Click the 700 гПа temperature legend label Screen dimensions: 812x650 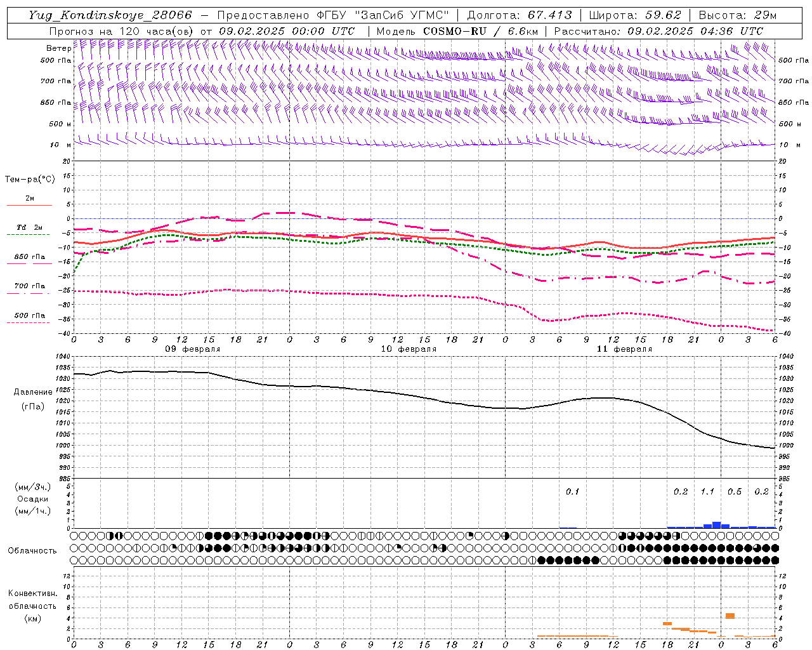[29, 286]
